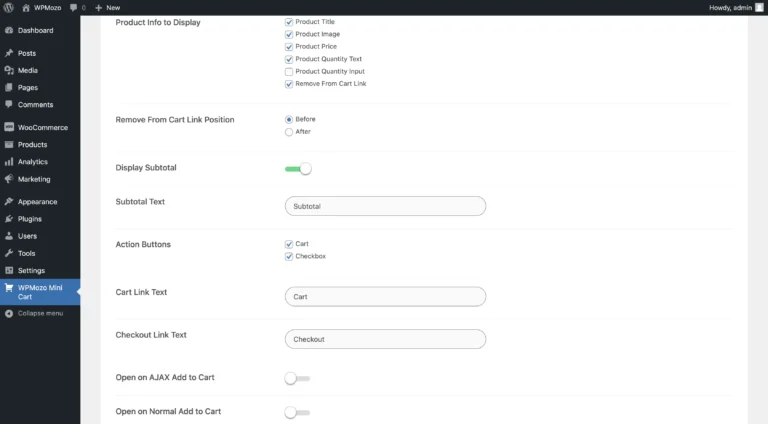Click the plus icon beside New
768x424 pixels.
pyautogui.click(x=98, y=7)
